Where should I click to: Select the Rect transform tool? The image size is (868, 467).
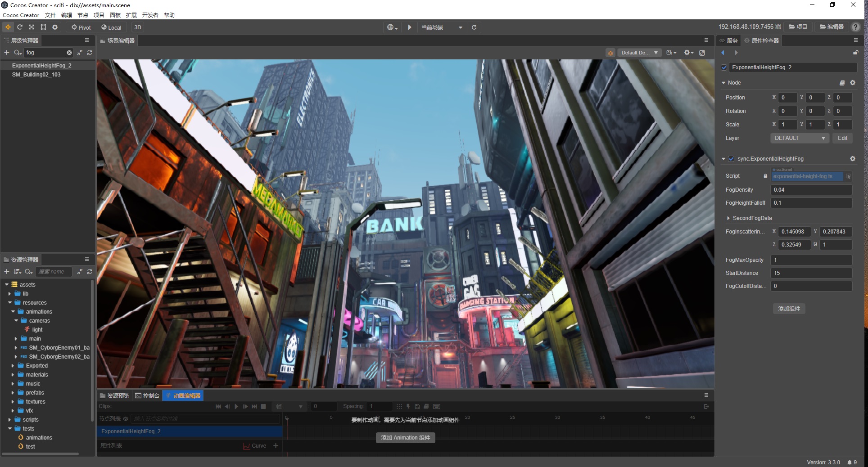pyautogui.click(x=43, y=27)
